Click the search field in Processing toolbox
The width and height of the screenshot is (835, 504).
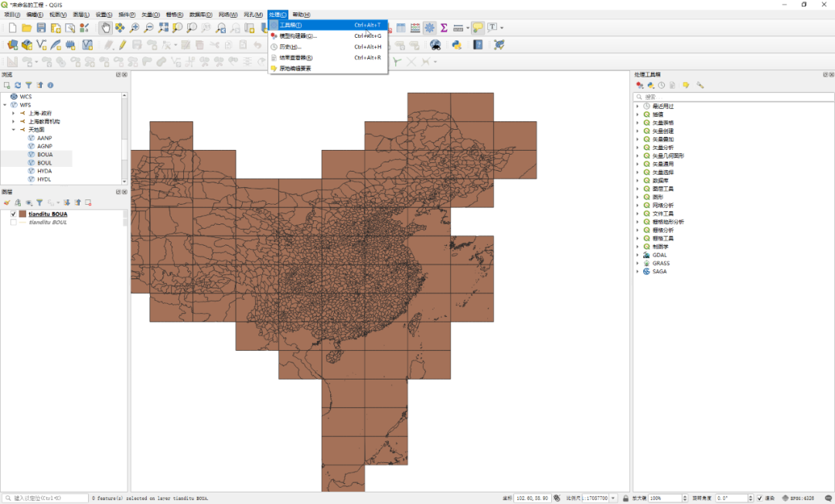734,97
